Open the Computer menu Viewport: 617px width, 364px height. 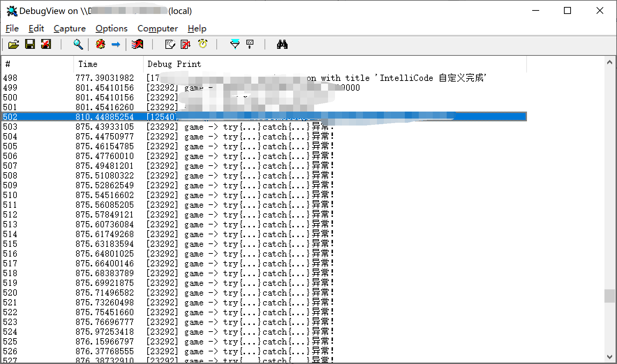click(157, 28)
